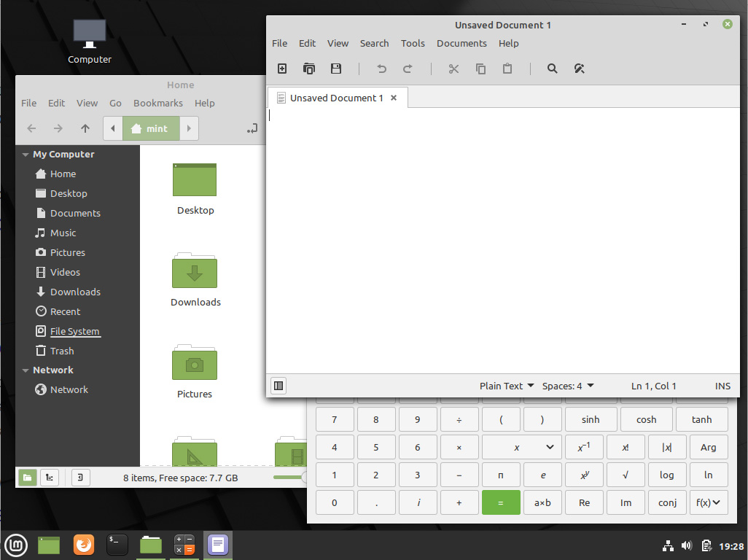Redo action in text editor toolbar
This screenshot has height=560, width=748.
pyautogui.click(x=408, y=69)
